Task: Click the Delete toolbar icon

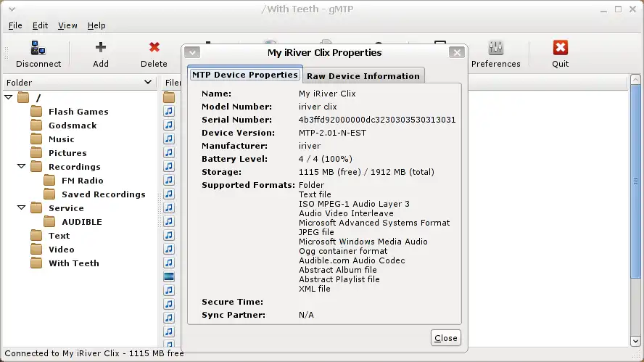Action: coord(154,47)
